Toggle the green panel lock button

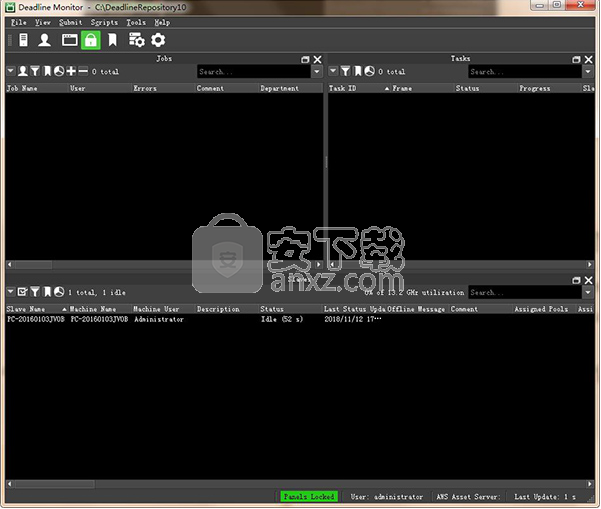[x=91, y=40]
